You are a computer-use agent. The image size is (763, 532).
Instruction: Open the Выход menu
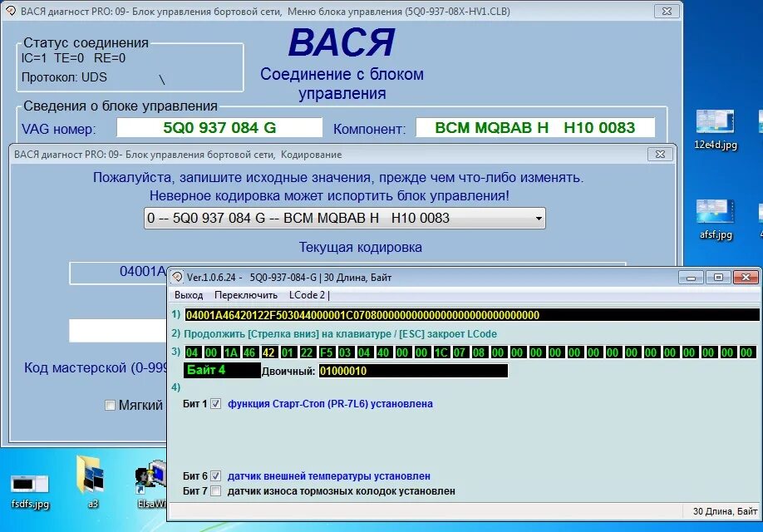coord(188,294)
